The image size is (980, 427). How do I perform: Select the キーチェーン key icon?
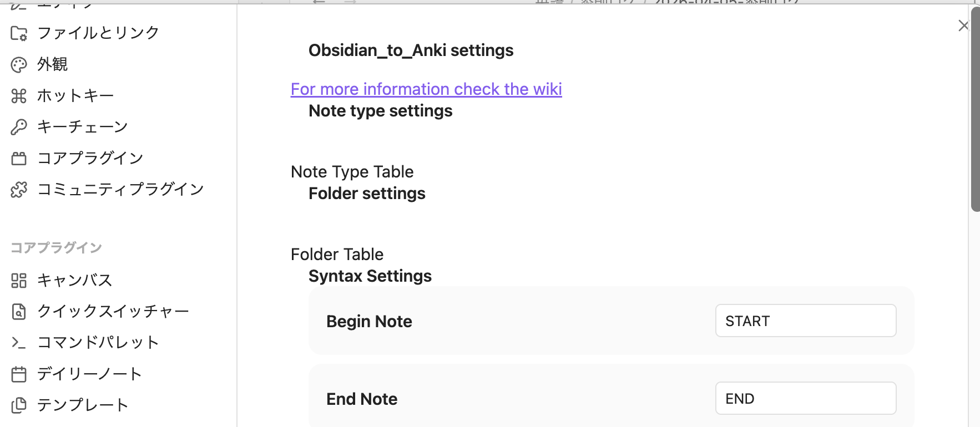click(19, 127)
